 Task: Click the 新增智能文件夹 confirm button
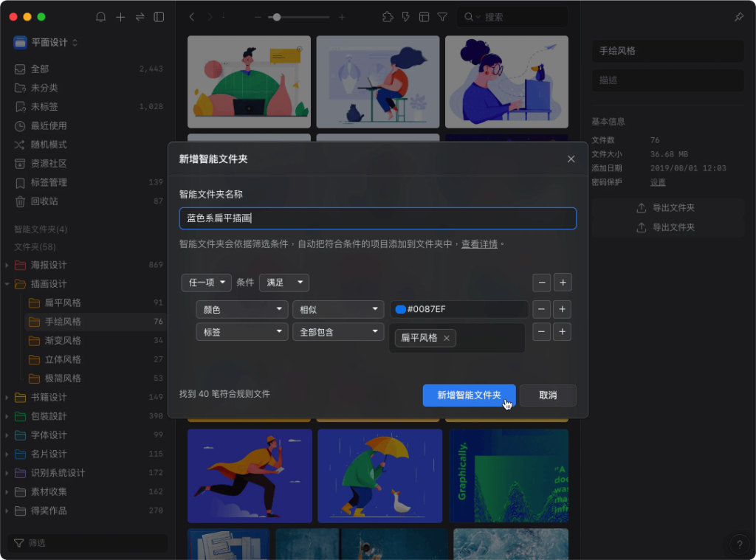(469, 395)
